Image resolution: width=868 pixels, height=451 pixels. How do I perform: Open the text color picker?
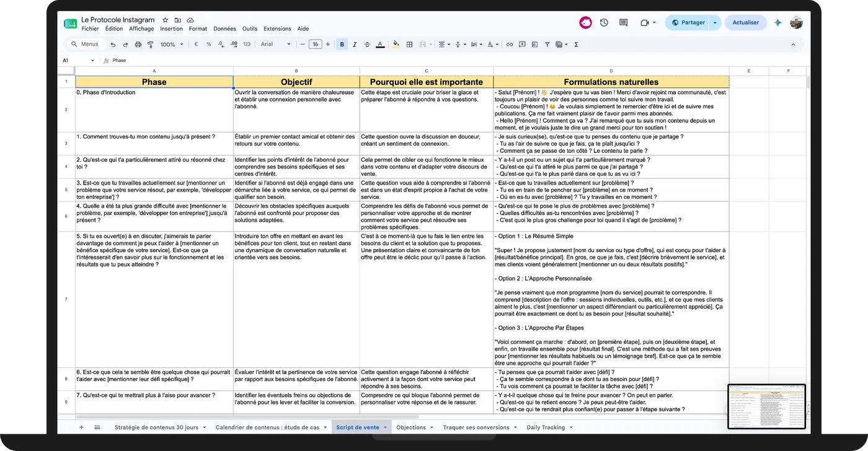pyautogui.click(x=379, y=45)
